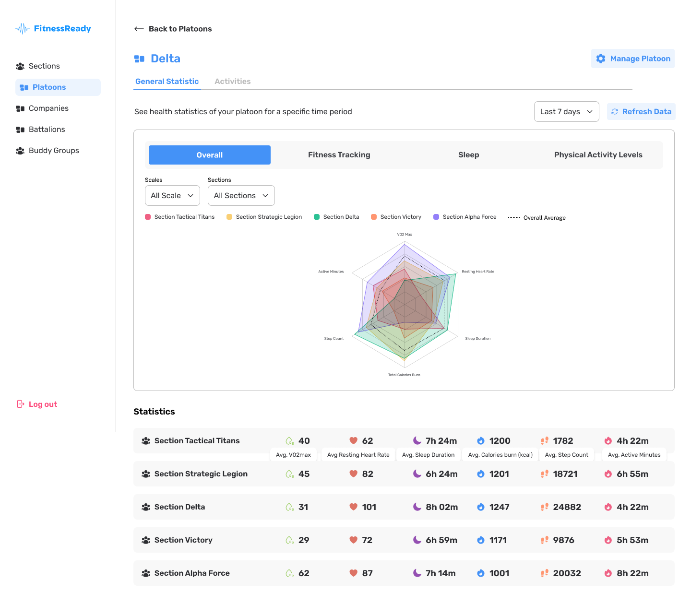
Task: Toggle Section Tactical Titans legend series
Action: (x=180, y=217)
